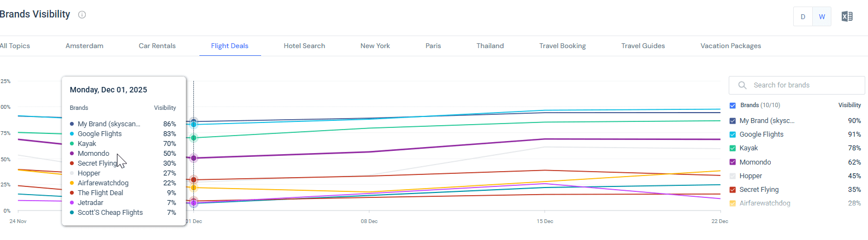Click the 15 Dec axis label
868x240 pixels.
click(x=545, y=221)
